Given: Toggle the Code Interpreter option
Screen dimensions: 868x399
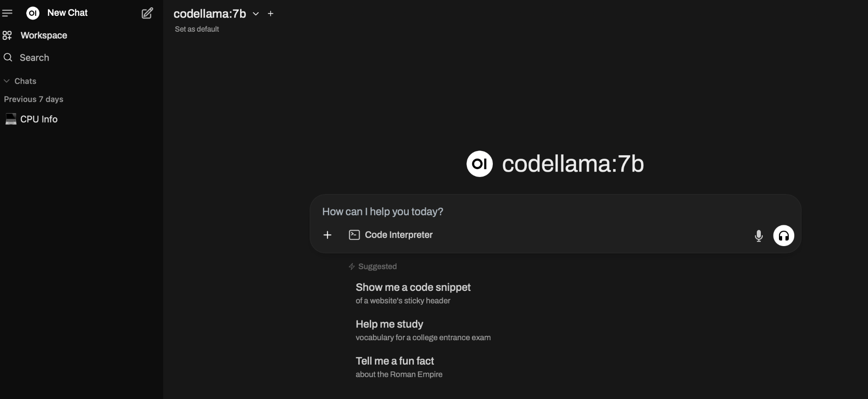Looking at the screenshot, I should [391, 235].
